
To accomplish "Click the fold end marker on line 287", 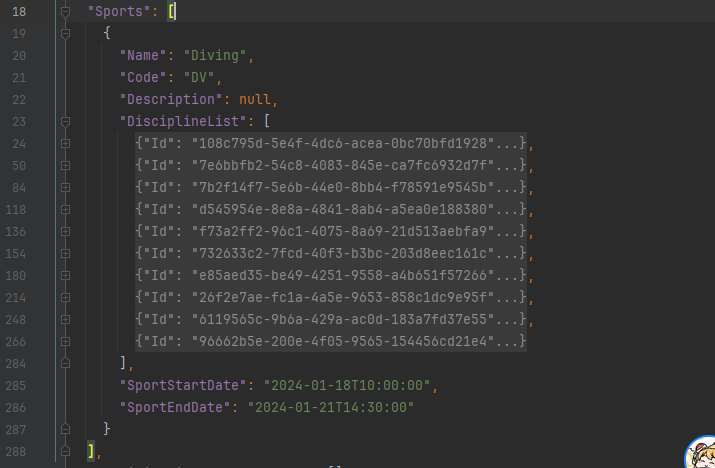I will click(x=65, y=429).
